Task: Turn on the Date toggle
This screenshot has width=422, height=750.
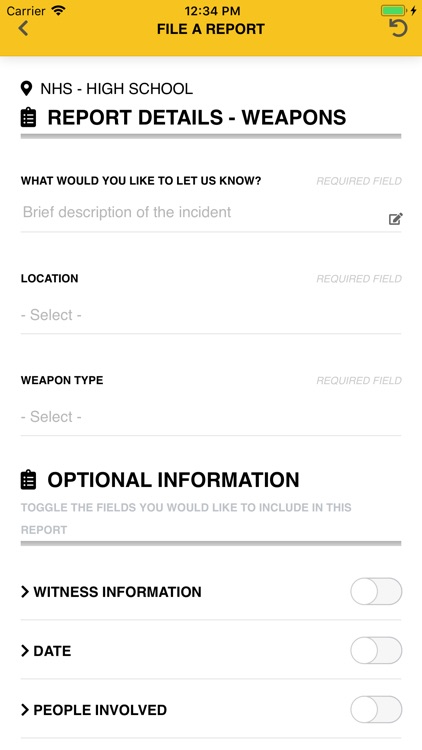Action: pos(376,651)
